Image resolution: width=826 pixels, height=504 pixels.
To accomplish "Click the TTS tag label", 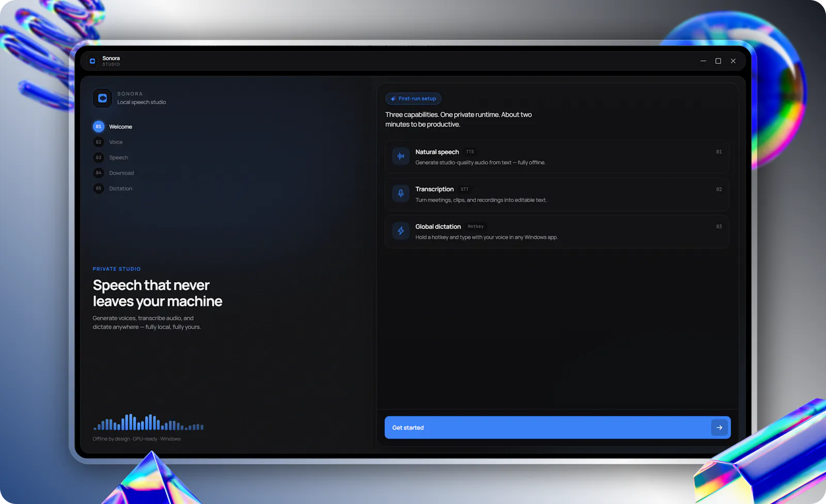I will click(470, 152).
